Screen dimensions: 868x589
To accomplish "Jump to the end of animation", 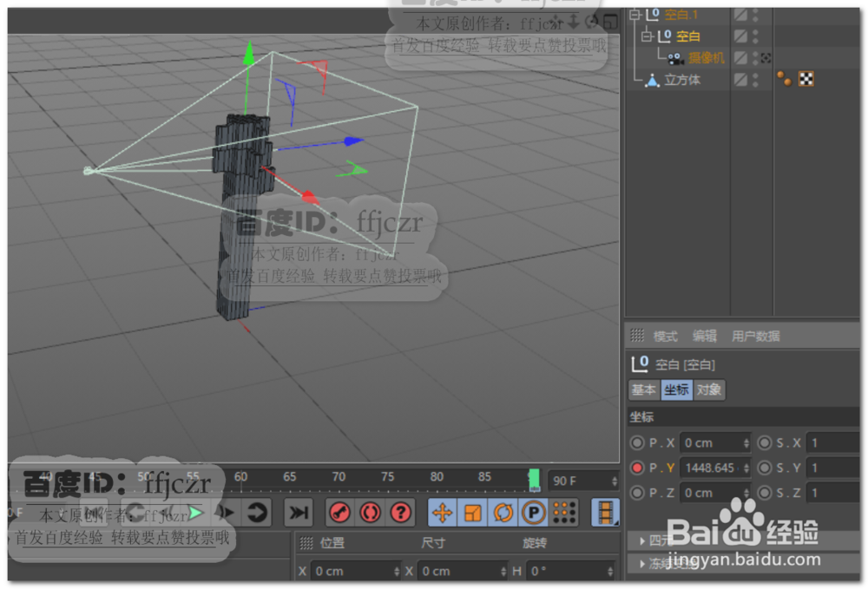I will pos(298,513).
